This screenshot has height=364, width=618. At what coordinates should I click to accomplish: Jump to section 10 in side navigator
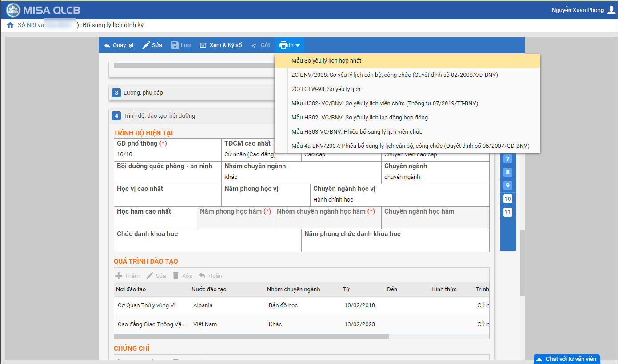point(508,199)
